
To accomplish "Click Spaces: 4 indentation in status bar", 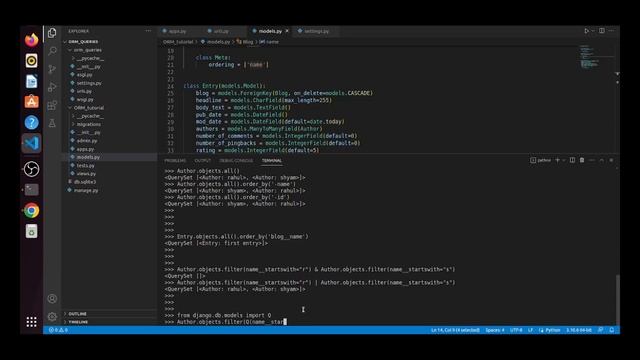I will (x=495, y=330).
